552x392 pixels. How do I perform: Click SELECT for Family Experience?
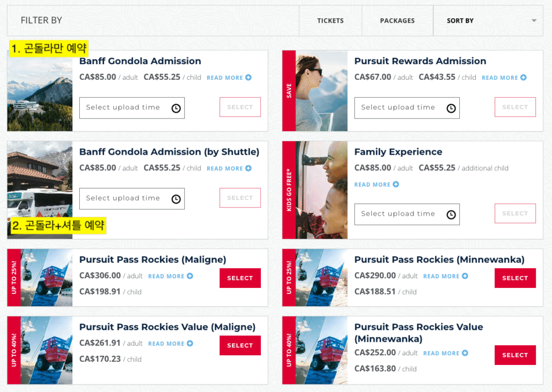click(x=515, y=214)
